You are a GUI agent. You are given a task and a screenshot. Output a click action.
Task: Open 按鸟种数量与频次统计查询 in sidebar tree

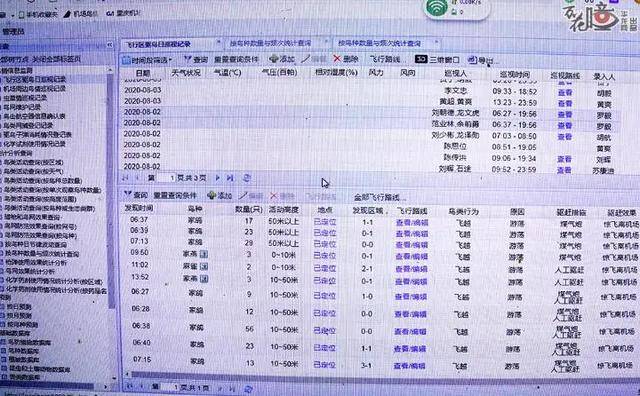[41, 254]
